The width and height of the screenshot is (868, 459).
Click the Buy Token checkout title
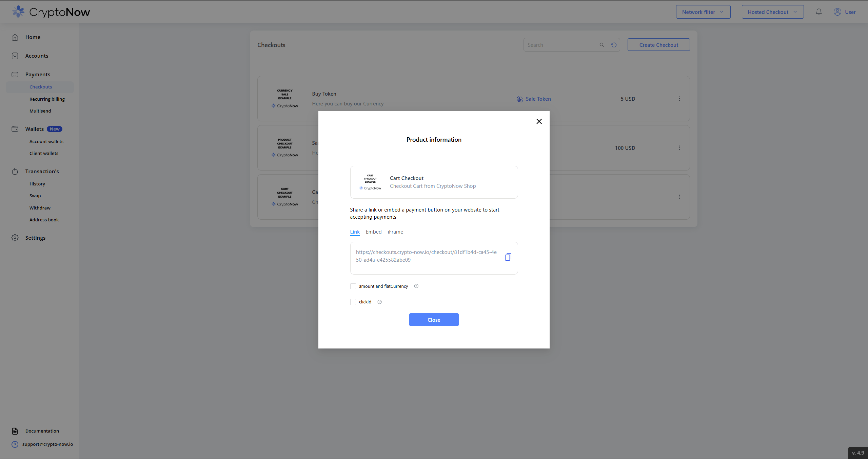[x=324, y=94]
